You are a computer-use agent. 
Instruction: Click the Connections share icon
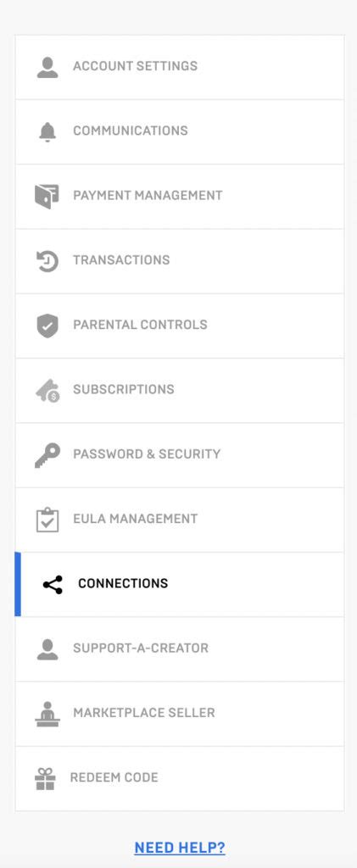point(53,585)
